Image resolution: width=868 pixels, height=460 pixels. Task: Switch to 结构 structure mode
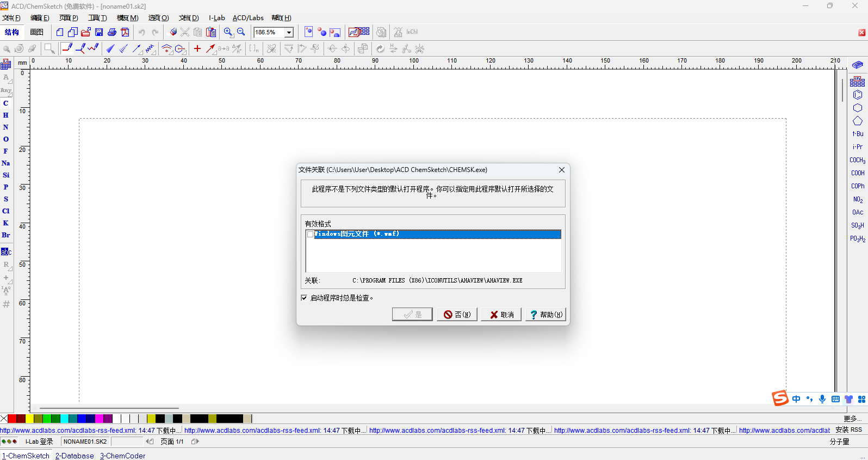pyautogui.click(x=12, y=32)
